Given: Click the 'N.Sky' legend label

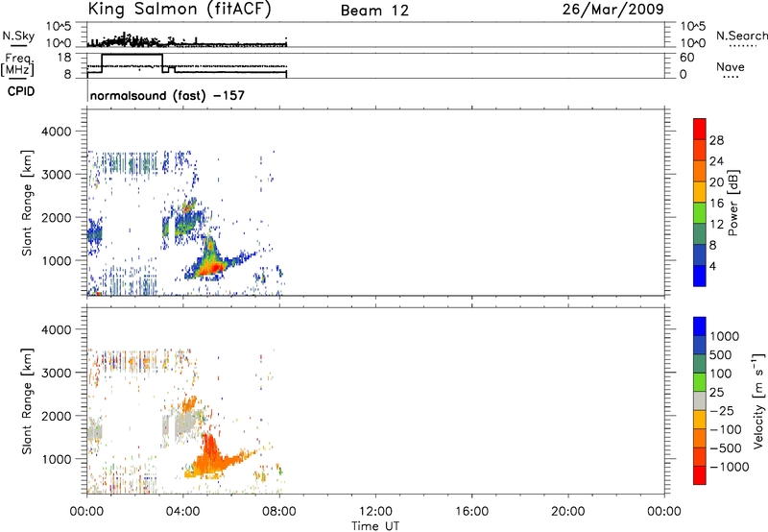Looking at the screenshot, I should click(18, 36).
